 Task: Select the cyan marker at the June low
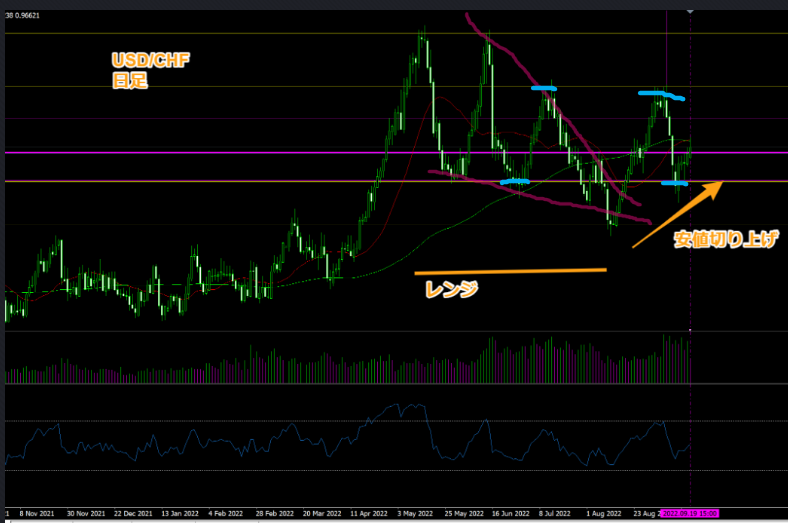[515, 181]
